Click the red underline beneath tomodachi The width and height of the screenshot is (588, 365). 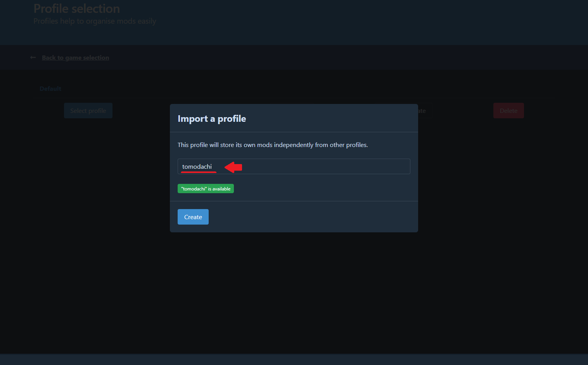click(198, 172)
